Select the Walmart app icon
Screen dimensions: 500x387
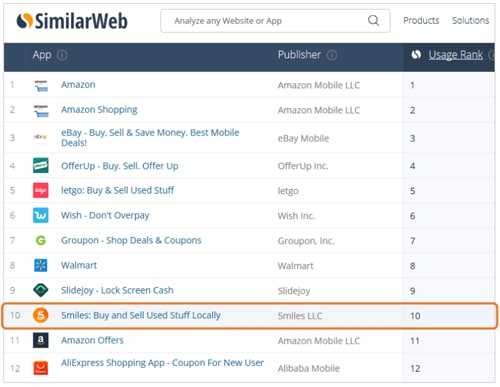[x=41, y=265]
